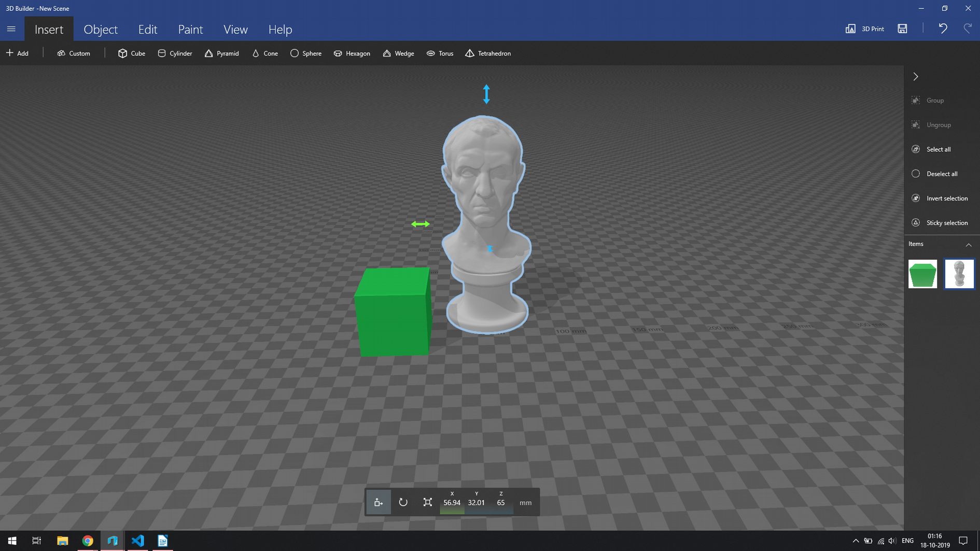980x551 pixels.
Task: Expand the collapsed right side panel arrow
Action: click(x=916, y=76)
